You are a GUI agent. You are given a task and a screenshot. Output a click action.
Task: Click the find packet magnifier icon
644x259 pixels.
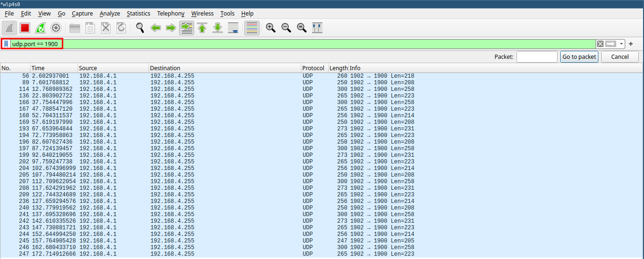click(140, 28)
